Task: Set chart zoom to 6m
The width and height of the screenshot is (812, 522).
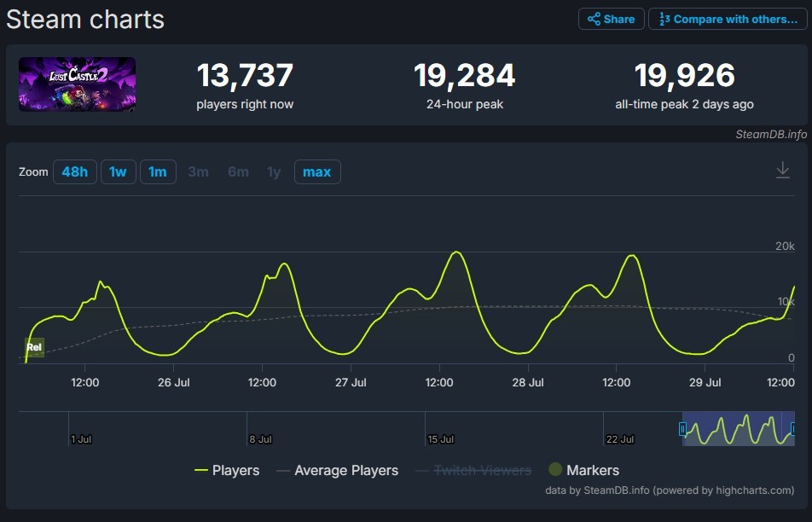Action: pos(238,172)
